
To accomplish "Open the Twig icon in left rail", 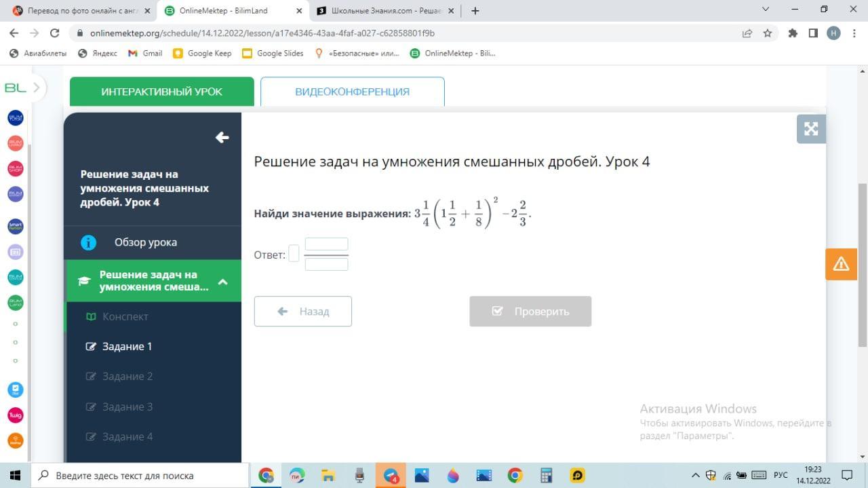I will [x=15, y=415].
